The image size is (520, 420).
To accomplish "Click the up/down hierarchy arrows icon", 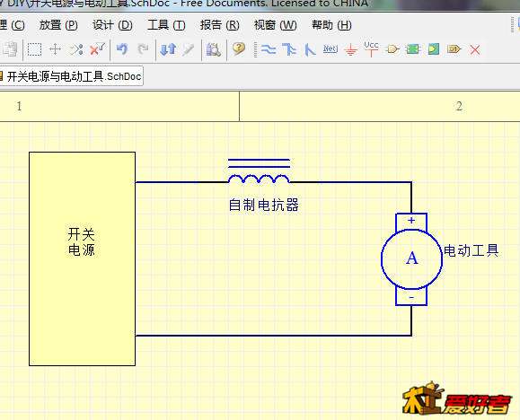I will tap(168, 49).
